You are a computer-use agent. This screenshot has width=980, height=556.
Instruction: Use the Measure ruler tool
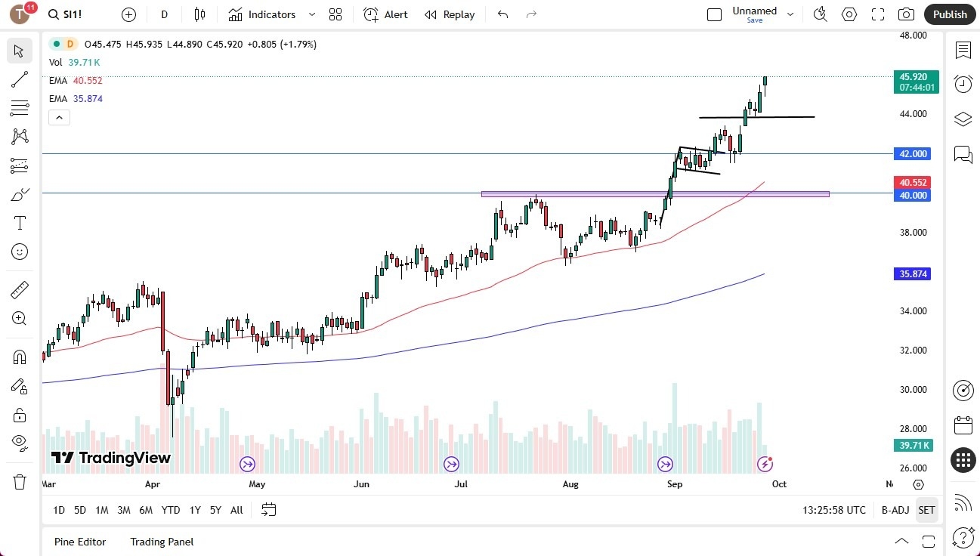[19, 289]
